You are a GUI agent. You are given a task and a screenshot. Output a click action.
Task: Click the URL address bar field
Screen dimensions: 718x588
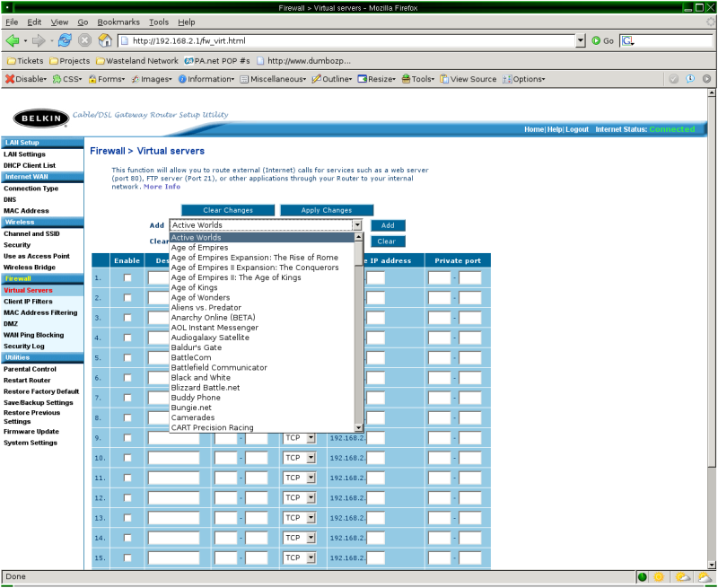(x=347, y=40)
